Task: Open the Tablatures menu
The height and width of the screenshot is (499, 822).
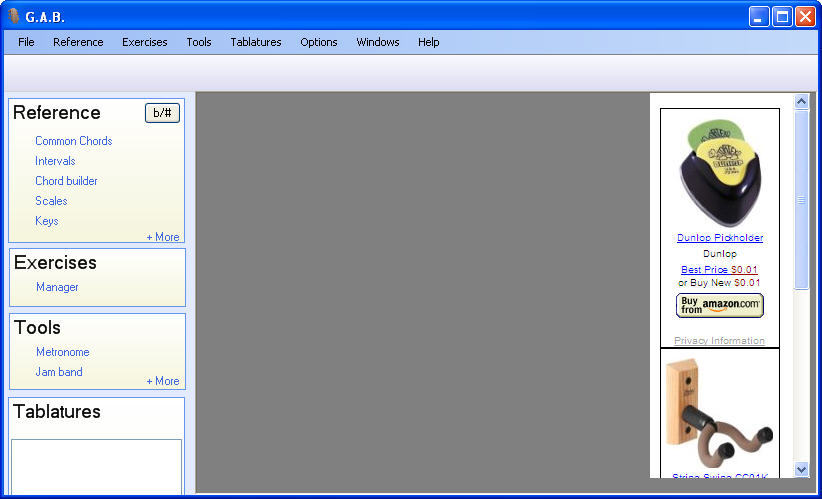Action: click(x=256, y=42)
